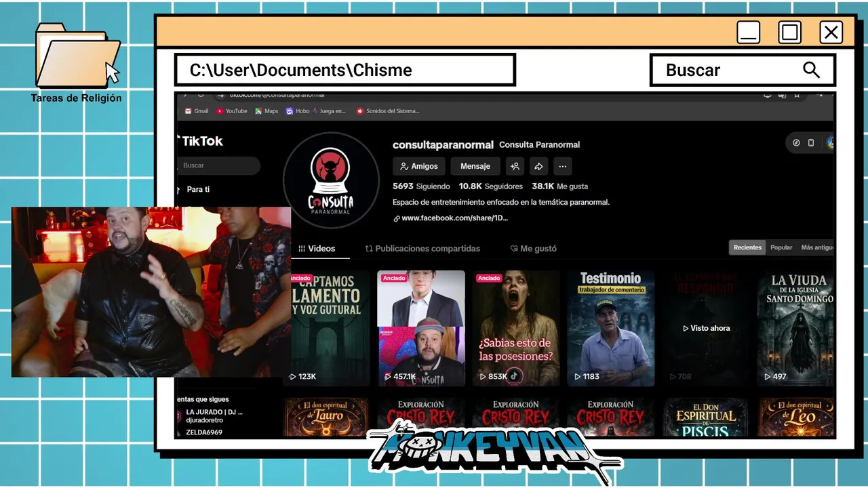This screenshot has height=488, width=868.
Task: Open the YouTube bookmark
Action: point(231,111)
